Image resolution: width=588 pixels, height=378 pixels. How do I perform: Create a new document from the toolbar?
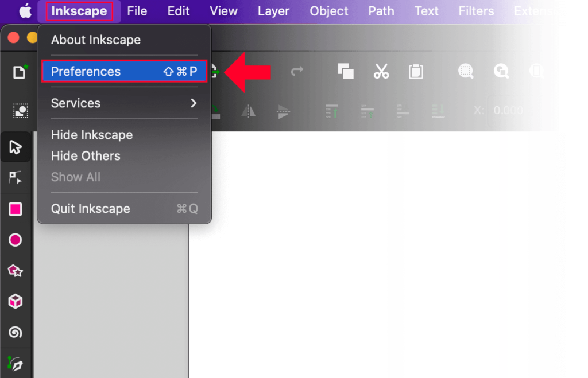[19, 71]
